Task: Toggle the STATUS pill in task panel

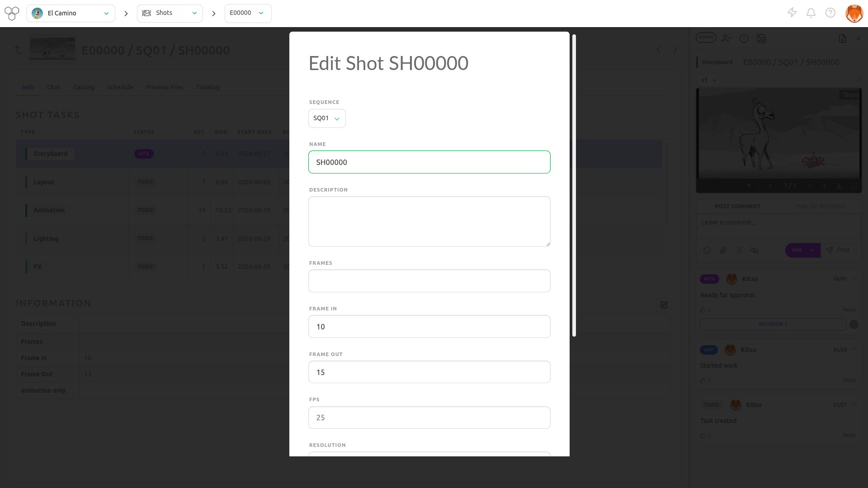Action: (x=706, y=38)
